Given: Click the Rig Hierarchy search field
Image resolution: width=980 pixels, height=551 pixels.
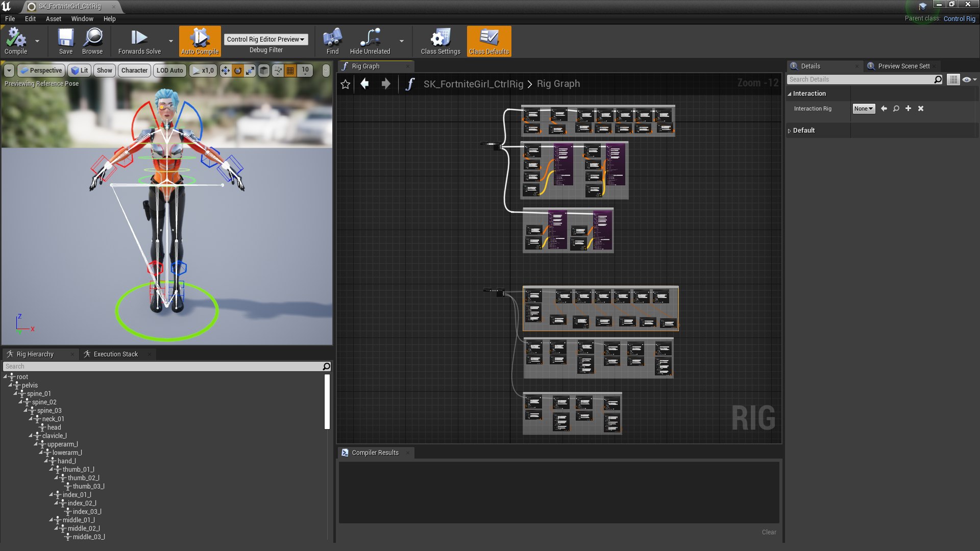Looking at the screenshot, I should pos(163,366).
